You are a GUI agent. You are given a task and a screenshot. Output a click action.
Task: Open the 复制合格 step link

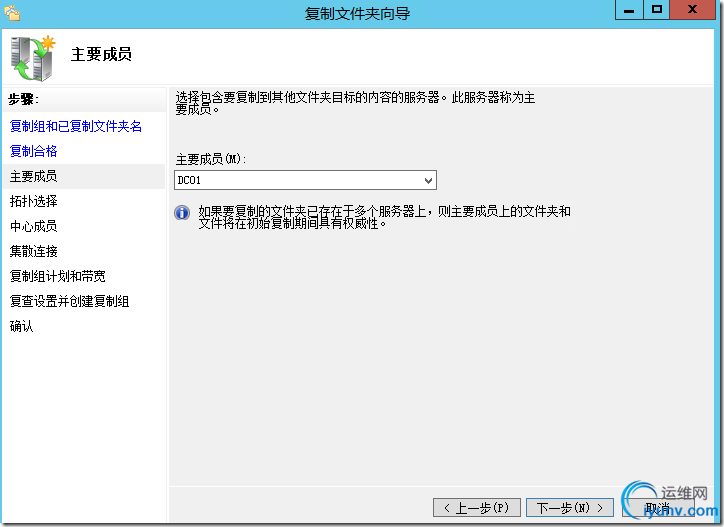[x=33, y=151]
